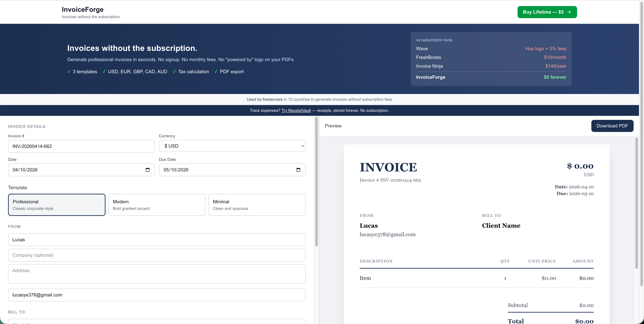The height and width of the screenshot is (324, 644).
Task: Click the checkmark beside PDF export
Action: tap(216, 72)
